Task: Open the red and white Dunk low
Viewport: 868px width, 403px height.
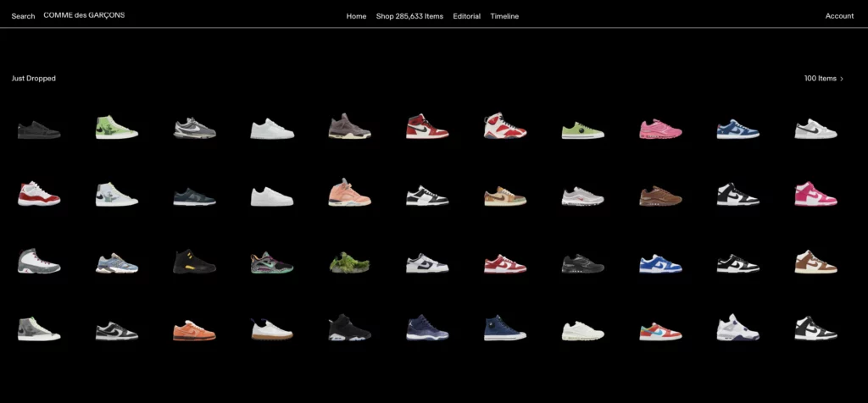Action: pos(505,263)
